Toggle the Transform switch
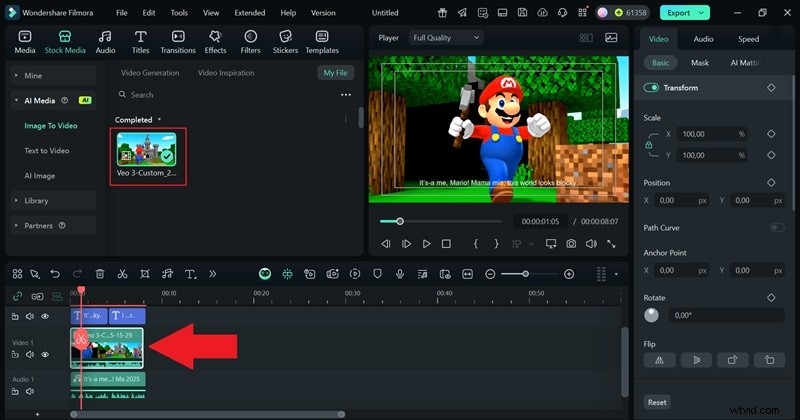The height and width of the screenshot is (420, 800). pyautogui.click(x=651, y=87)
